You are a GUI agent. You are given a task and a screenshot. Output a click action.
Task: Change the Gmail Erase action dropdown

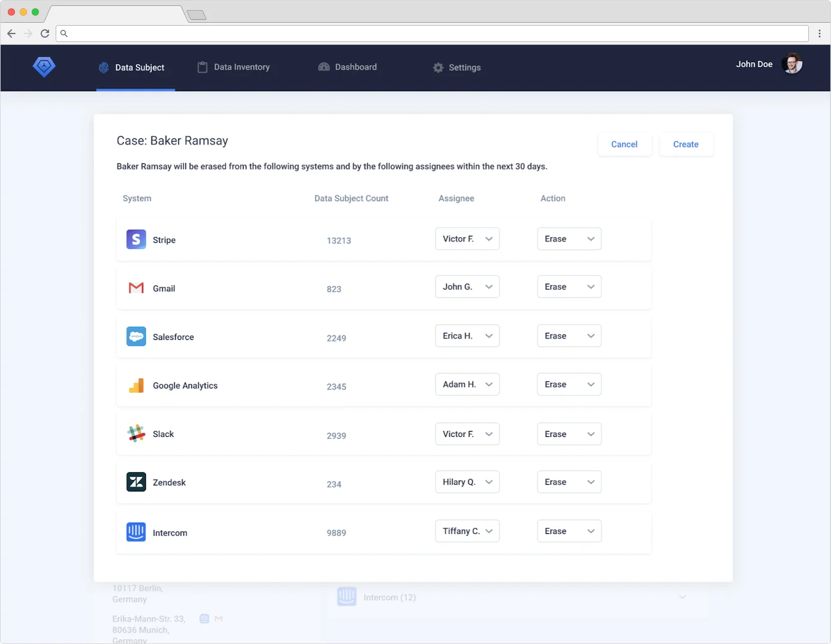tap(570, 287)
